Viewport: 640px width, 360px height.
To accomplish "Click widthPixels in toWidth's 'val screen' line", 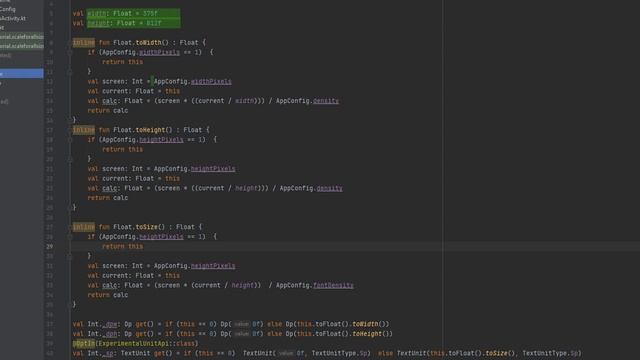I will [211, 82].
